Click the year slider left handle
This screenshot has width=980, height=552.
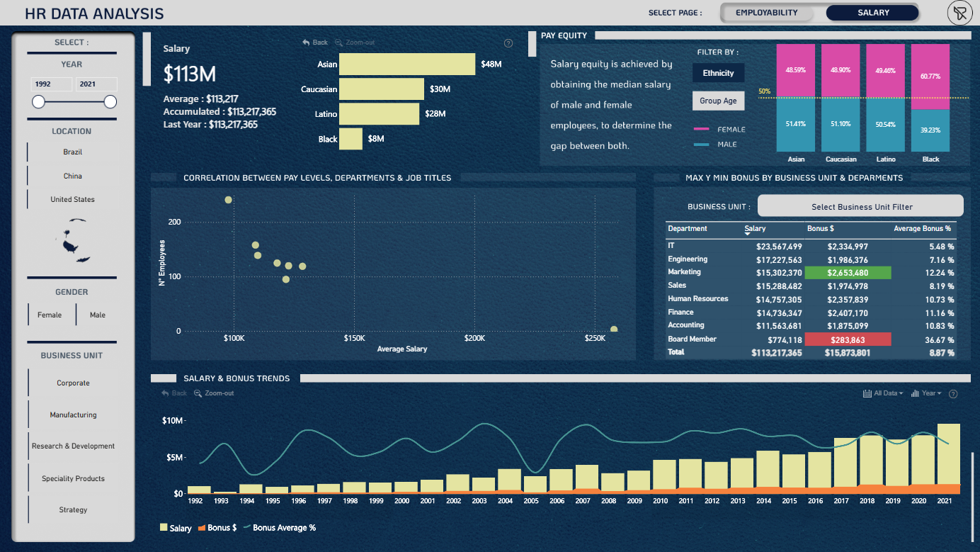38,102
